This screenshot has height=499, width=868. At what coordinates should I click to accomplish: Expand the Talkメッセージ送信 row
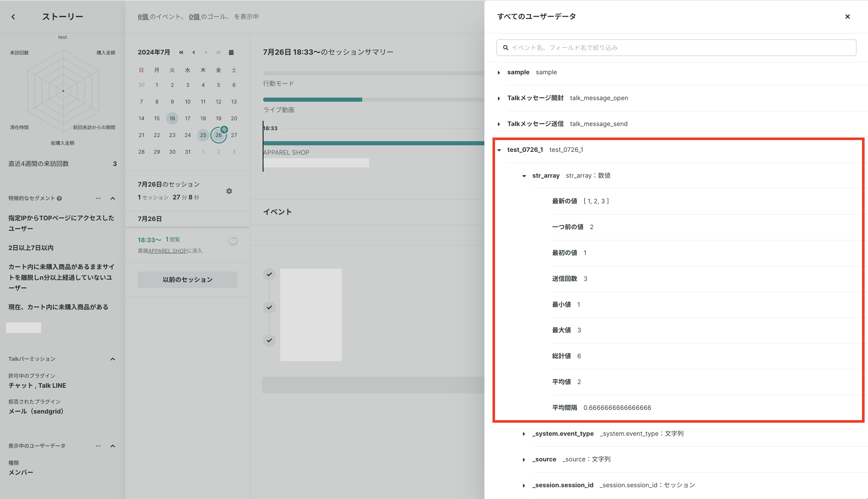[499, 124]
